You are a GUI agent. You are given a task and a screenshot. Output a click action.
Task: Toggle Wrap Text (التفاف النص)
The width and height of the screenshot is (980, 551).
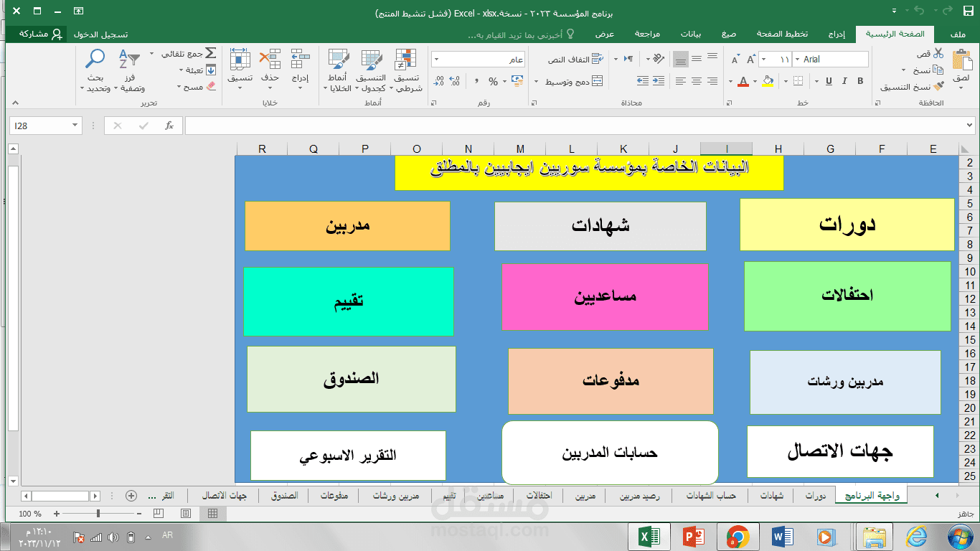tap(575, 60)
